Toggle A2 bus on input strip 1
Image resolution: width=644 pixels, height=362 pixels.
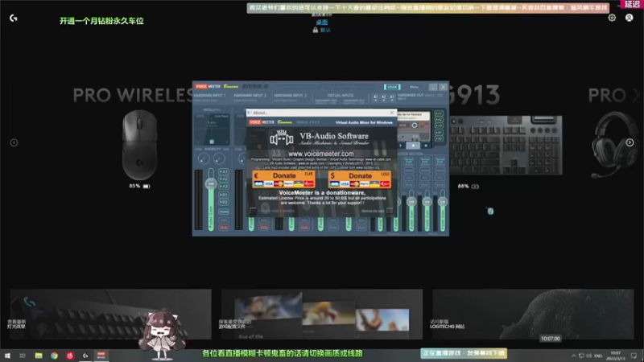pyautogui.click(x=224, y=179)
